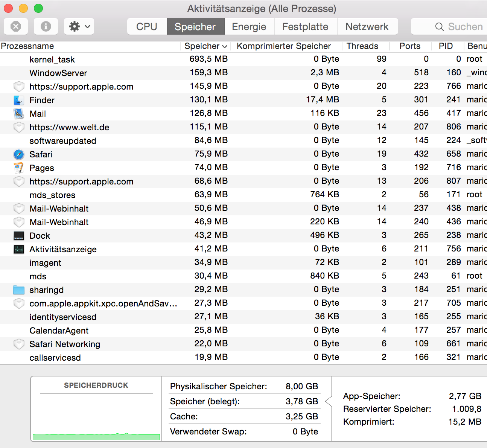Open the Festplatte tab
The width and height of the screenshot is (487, 448).
(305, 27)
